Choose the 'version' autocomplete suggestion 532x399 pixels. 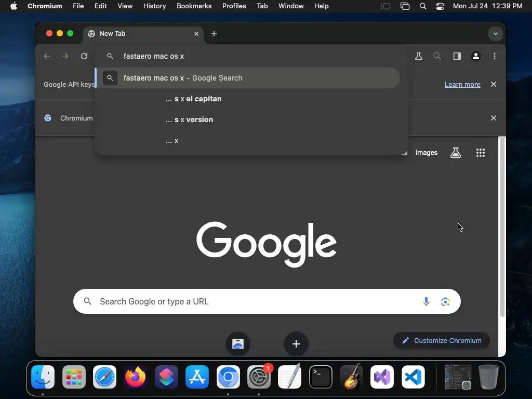[x=251, y=119]
